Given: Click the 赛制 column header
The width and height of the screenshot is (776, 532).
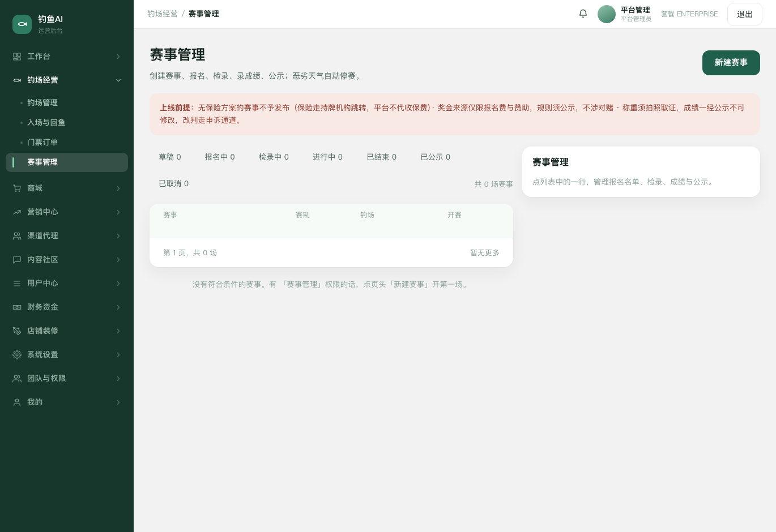Looking at the screenshot, I should (302, 215).
